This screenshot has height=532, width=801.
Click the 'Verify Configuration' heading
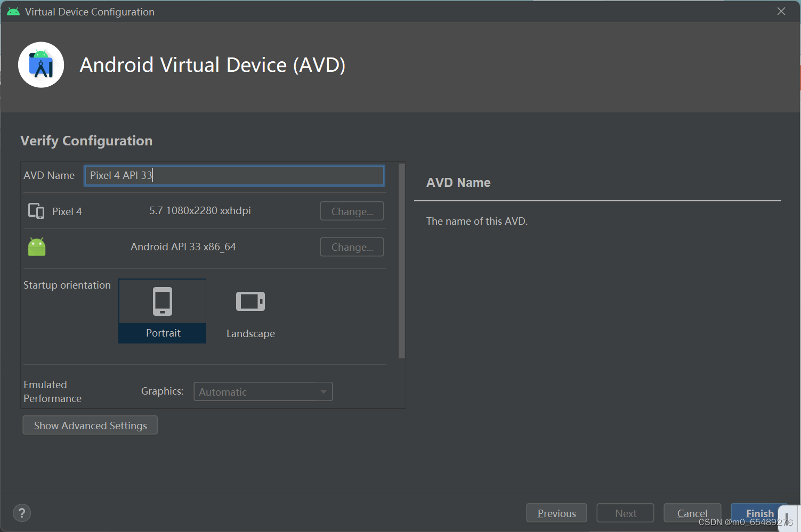coord(86,141)
